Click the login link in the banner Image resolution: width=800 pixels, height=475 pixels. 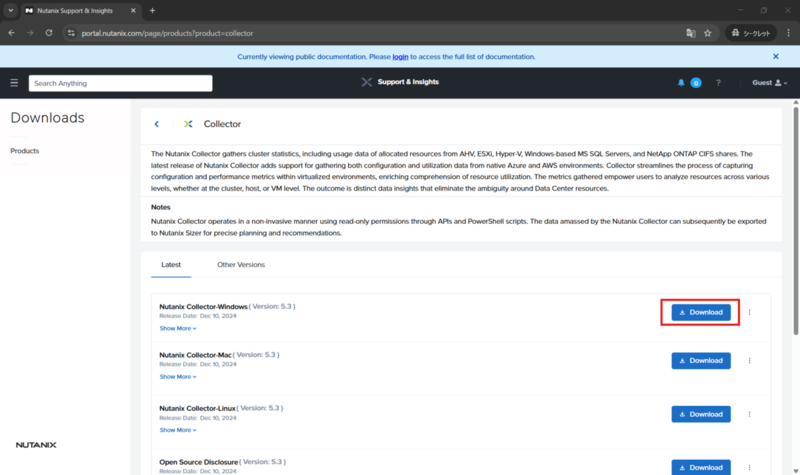pyautogui.click(x=400, y=57)
